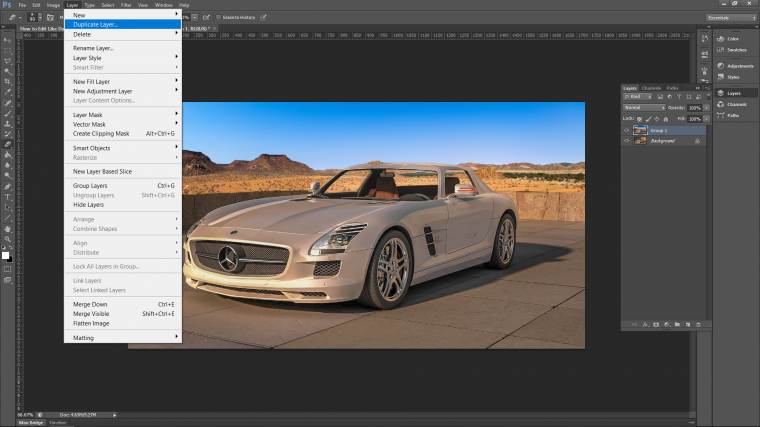Open the Styles panel icon
Screen dimensions: 760x427
click(721, 77)
